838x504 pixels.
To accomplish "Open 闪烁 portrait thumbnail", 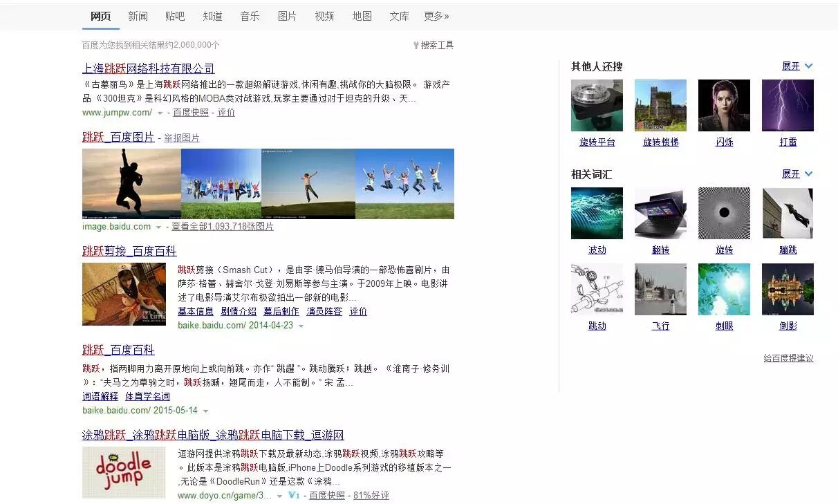I will click(724, 105).
